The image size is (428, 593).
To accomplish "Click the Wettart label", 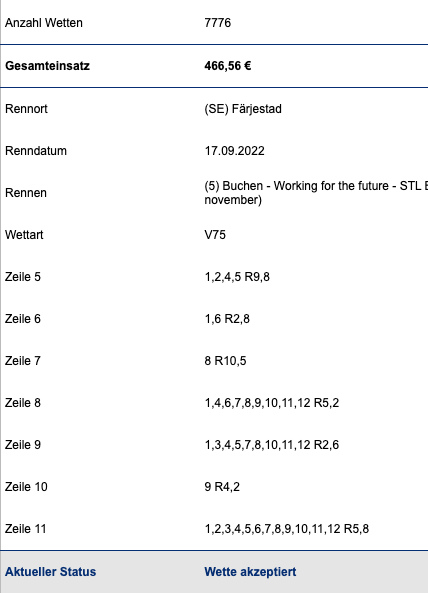I will tap(24, 235).
